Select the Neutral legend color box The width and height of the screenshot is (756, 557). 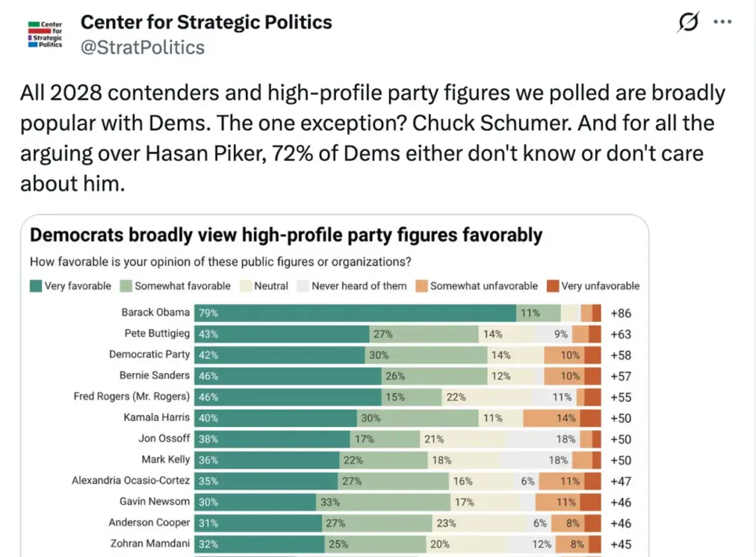(x=245, y=286)
